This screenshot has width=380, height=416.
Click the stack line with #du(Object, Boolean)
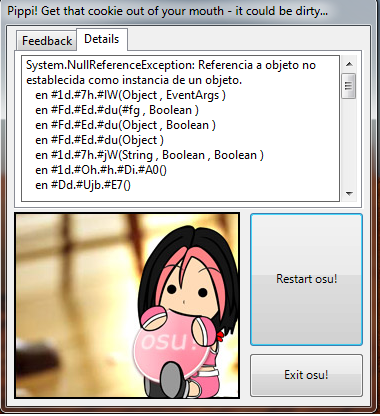(x=125, y=125)
